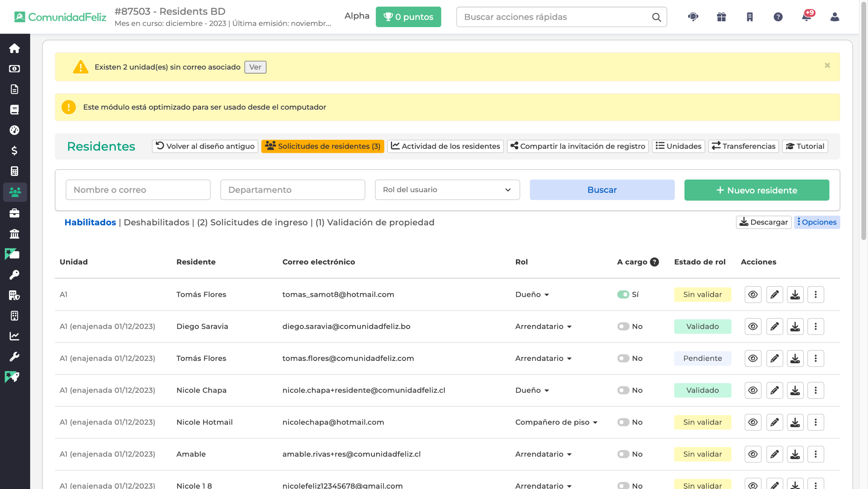Open the wrench settings icon in the sidebar

point(14,356)
